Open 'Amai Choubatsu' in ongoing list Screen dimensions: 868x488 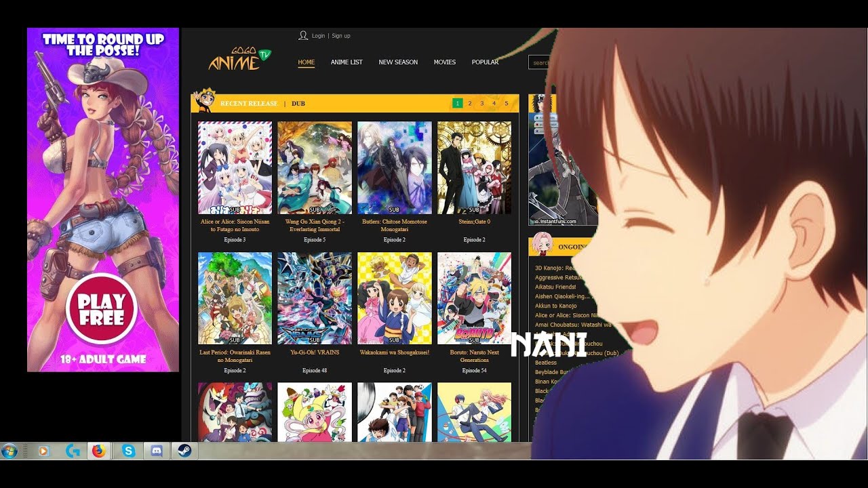pos(573,325)
